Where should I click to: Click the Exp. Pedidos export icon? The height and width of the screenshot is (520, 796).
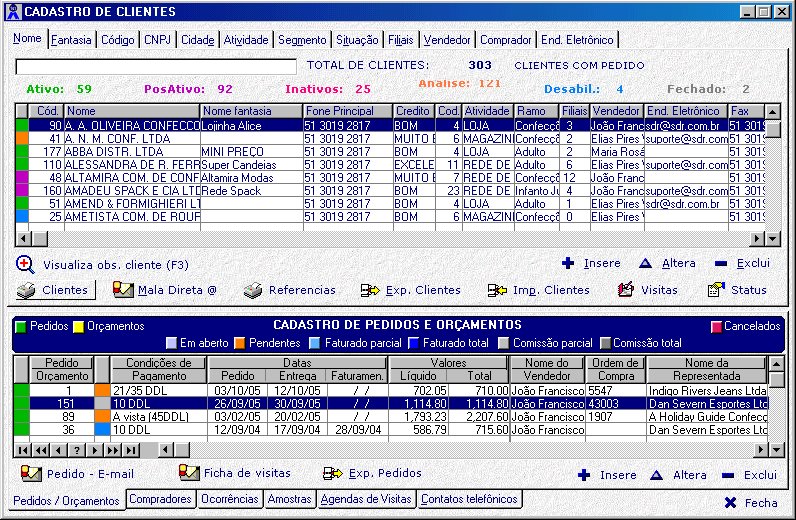(x=333, y=474)
